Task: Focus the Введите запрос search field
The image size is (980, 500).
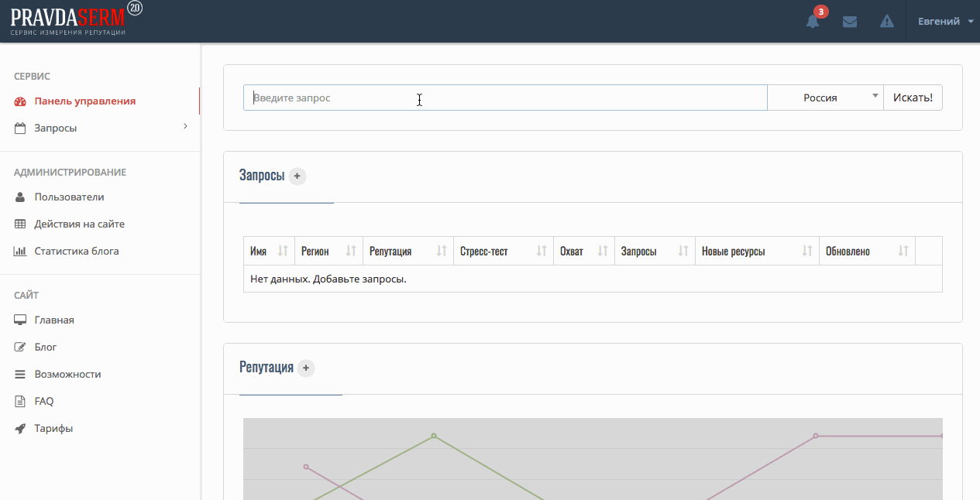Action: tap(505, 98)
